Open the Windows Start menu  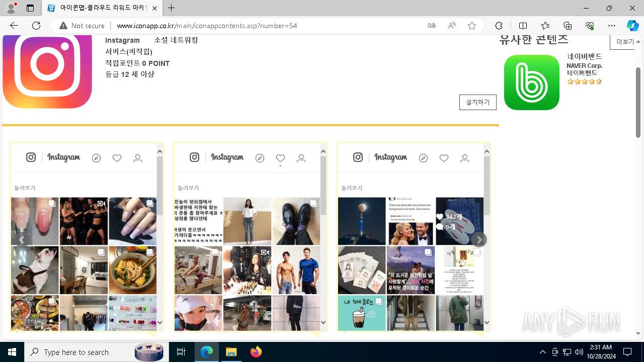click(12, 352)
